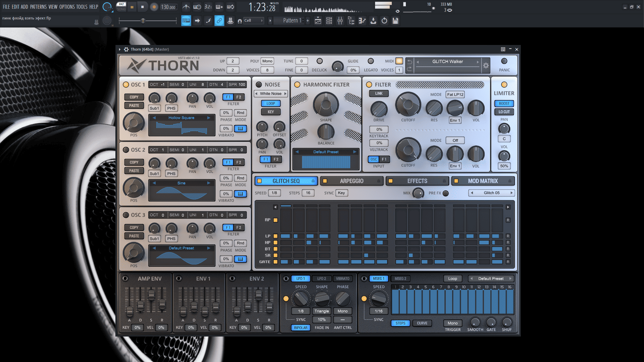644x362 pixels.
Task: Open the browser tree icon
Action: (351, 21)
